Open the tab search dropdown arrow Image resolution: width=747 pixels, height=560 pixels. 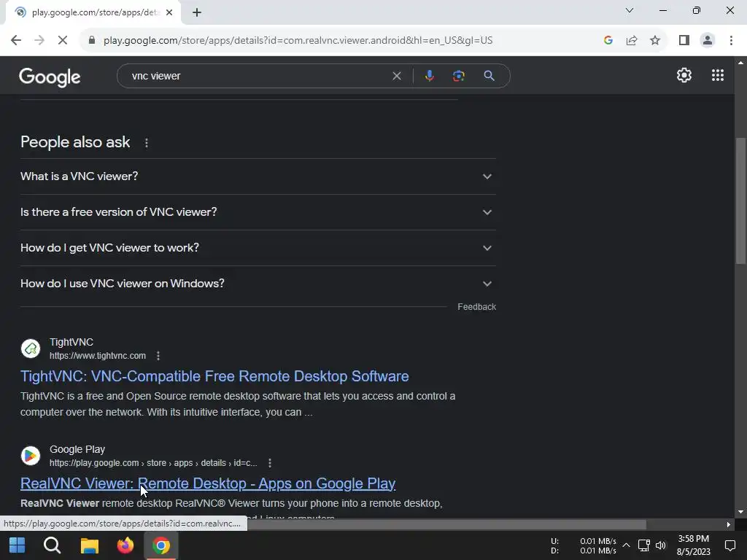tap(630, 10)
